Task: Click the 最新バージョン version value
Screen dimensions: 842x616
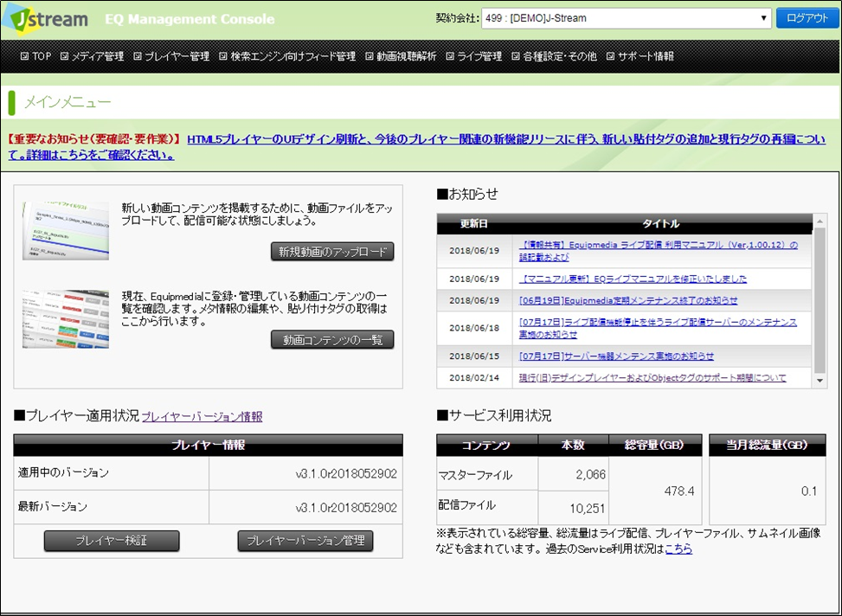Action: pyautogui.click(x=346, y=508)
